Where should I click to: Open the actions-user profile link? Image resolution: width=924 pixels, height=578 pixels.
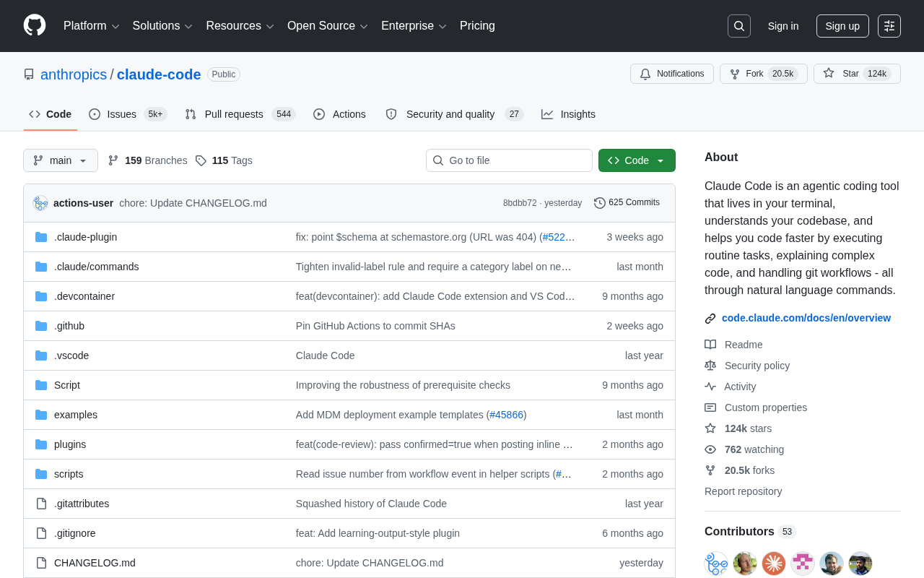[83, 203]
